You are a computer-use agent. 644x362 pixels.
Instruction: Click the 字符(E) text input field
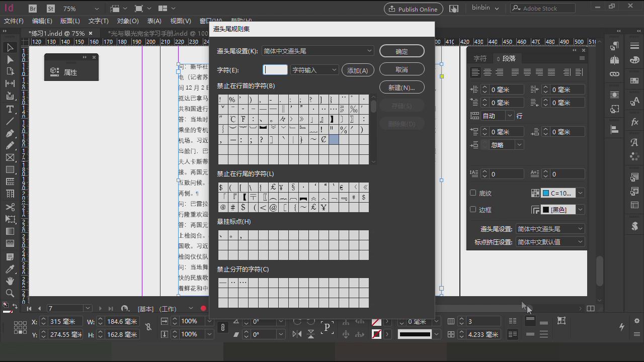click(x=275, y=70)
